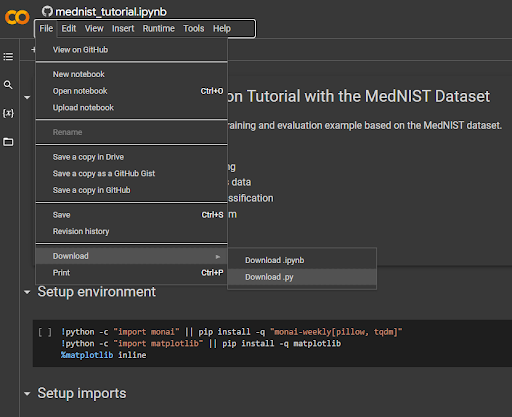Screen dimensions: 512x417
Task: Open the variables inspector icon
Action: (x=8, y=113)
